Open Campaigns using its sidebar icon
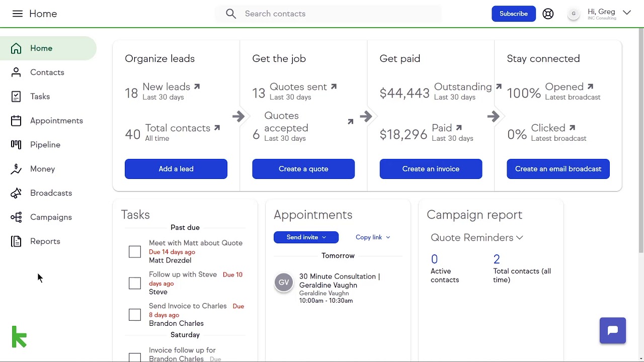Screen dimensions: 644x362 point(16,217)
